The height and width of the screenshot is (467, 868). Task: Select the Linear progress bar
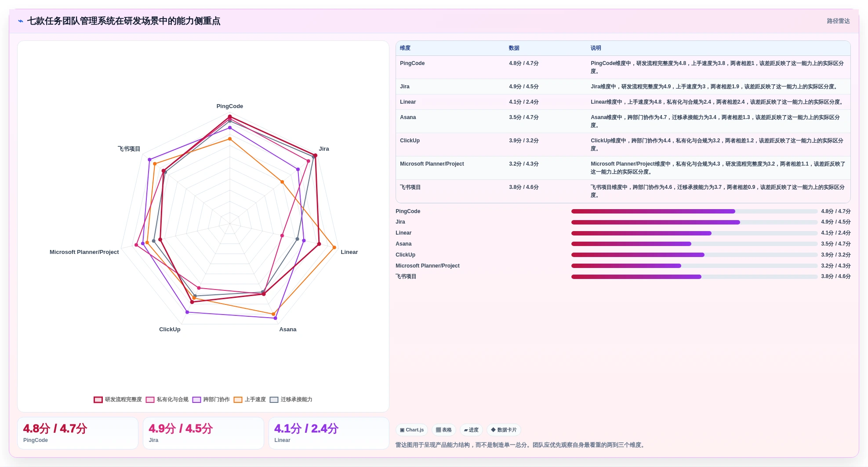694,233
